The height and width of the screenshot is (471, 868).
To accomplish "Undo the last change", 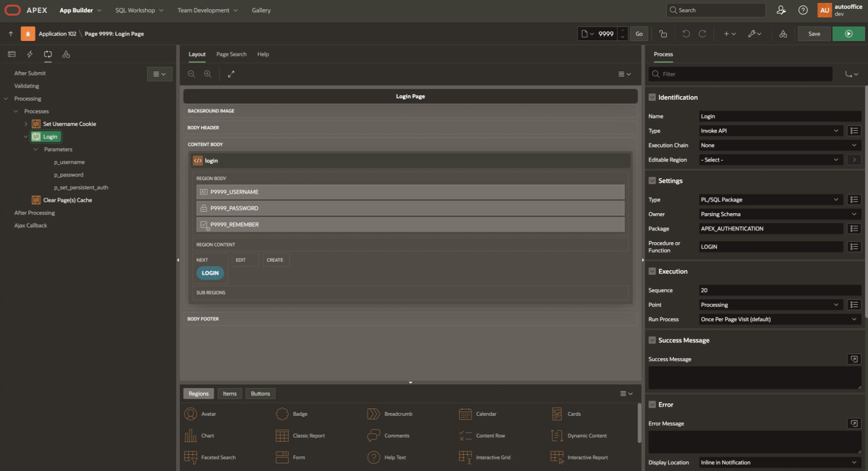I will pyautogui.click(x=686, y=34).
